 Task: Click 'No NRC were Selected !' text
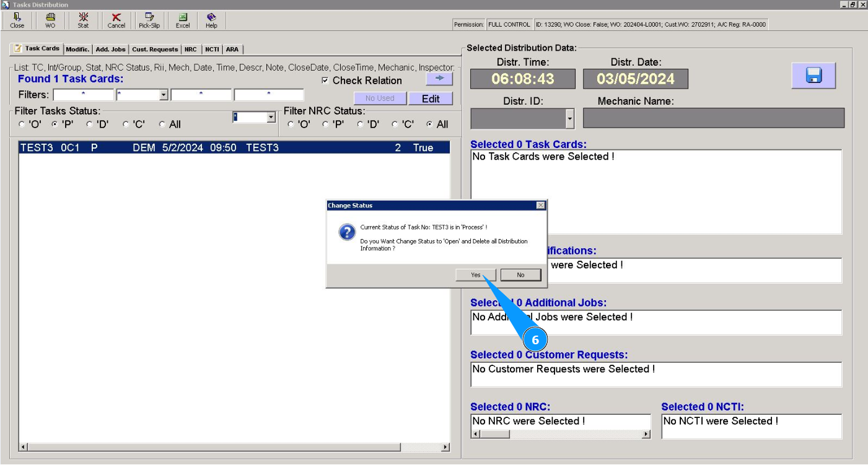point(528,421)
